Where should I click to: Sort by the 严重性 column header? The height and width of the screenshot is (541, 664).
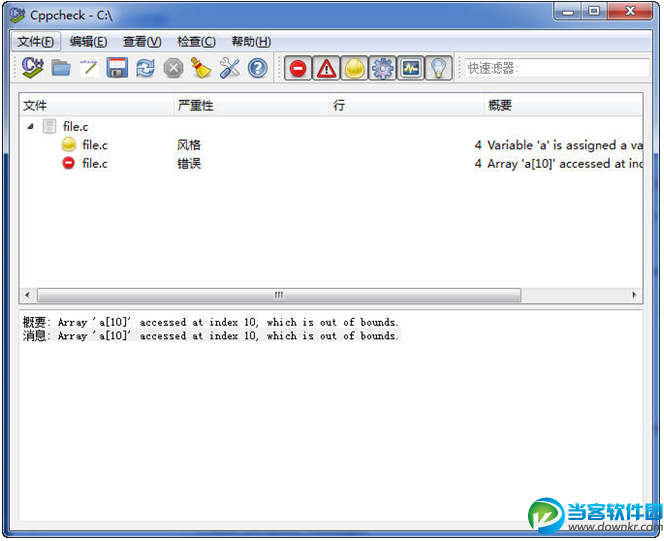coord(252,105)
